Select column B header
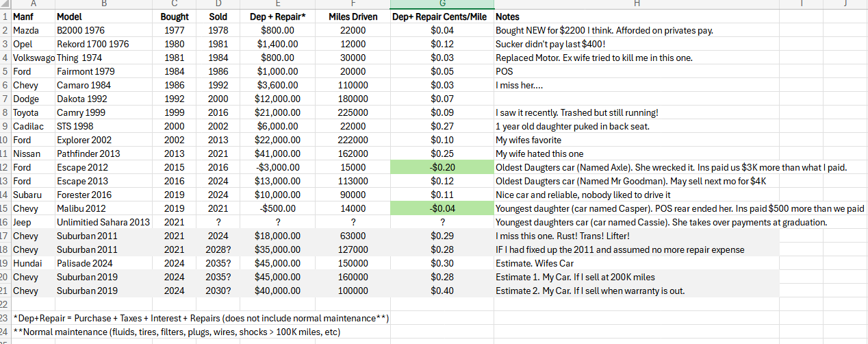Screen dimensions: 868x344 [104, 4]
